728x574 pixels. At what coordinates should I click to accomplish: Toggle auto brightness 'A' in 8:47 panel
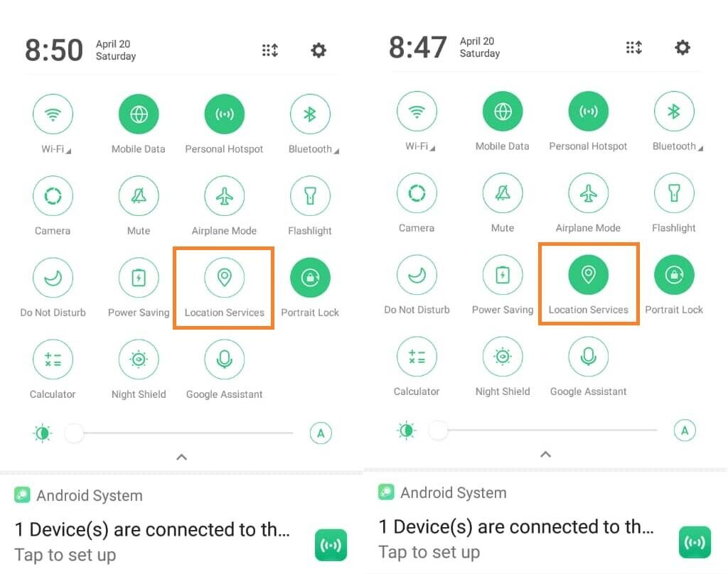coord(685,430)
